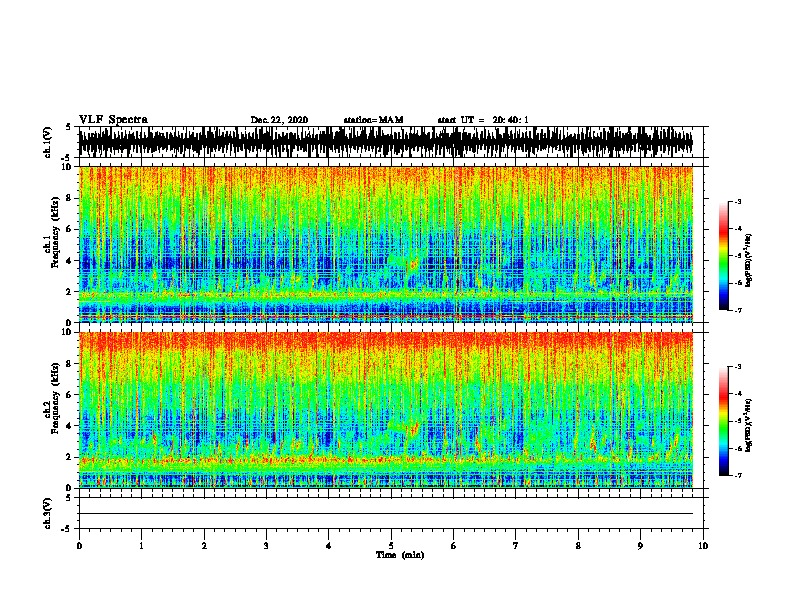Click time axis tick label "2"
792x612 pixels.
204,546
